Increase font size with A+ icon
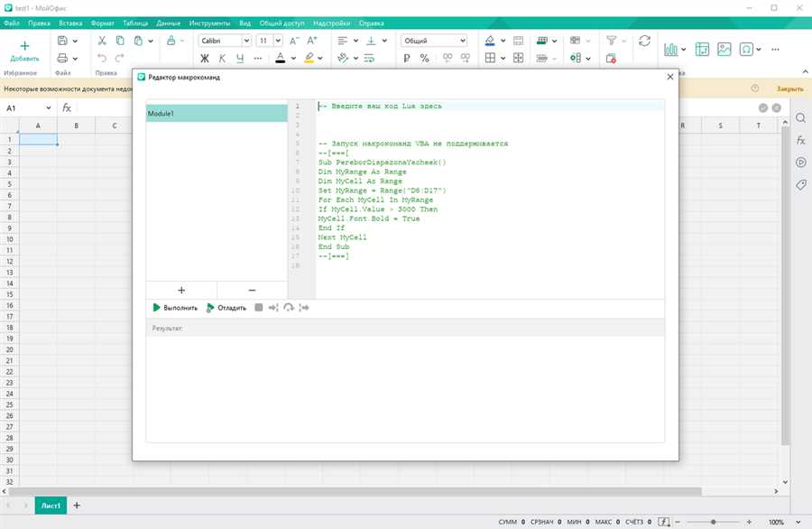Image resolution: width=812 pixels, height=529 pixels. (x=312, y=41)
